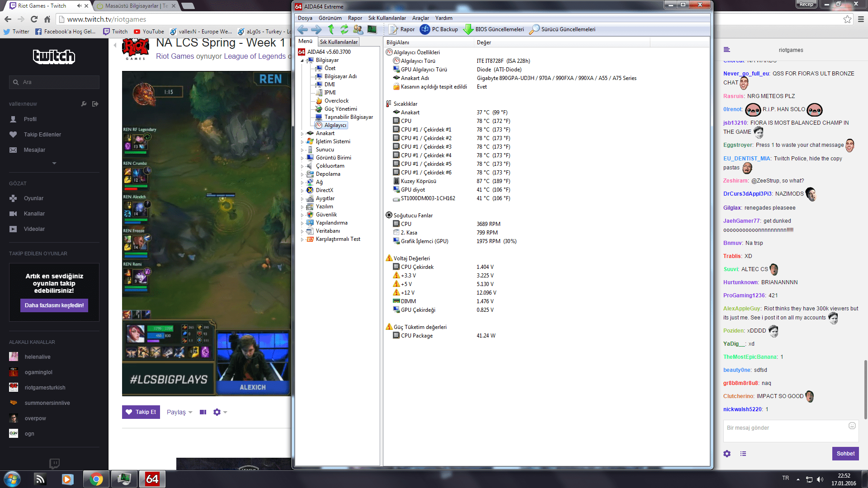
Task: Click the Takip Et follow button
Action: click(x=141, y=412)
